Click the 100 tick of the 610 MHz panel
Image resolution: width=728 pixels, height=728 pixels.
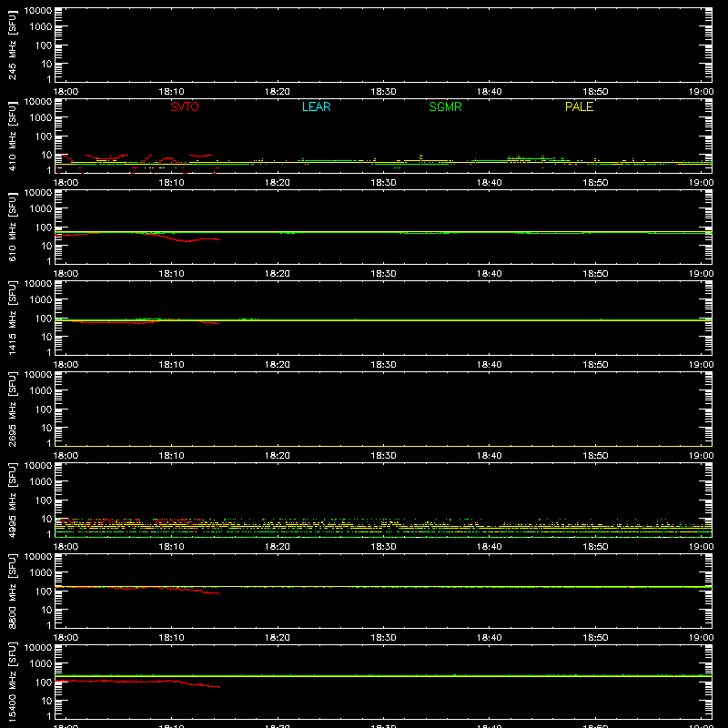tap(44, 227)
